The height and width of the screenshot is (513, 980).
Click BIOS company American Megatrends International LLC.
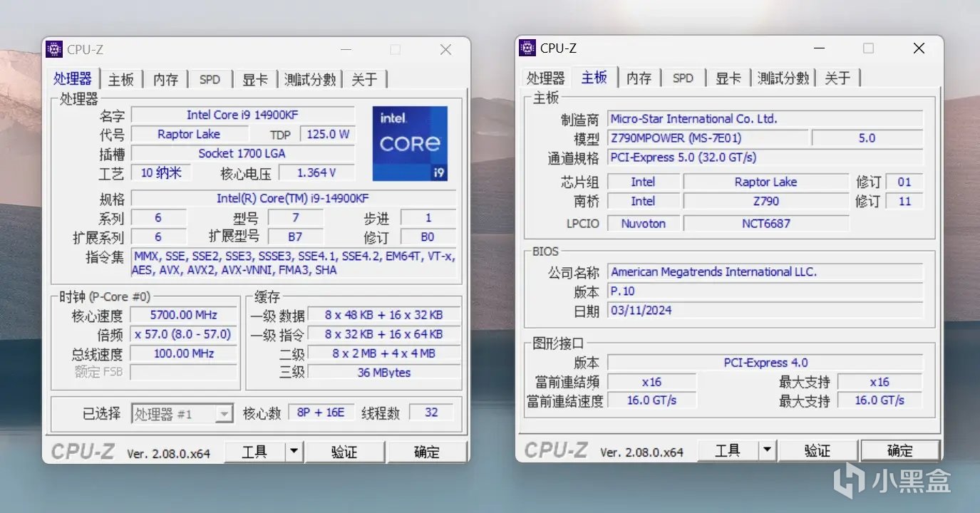(765, 272)
